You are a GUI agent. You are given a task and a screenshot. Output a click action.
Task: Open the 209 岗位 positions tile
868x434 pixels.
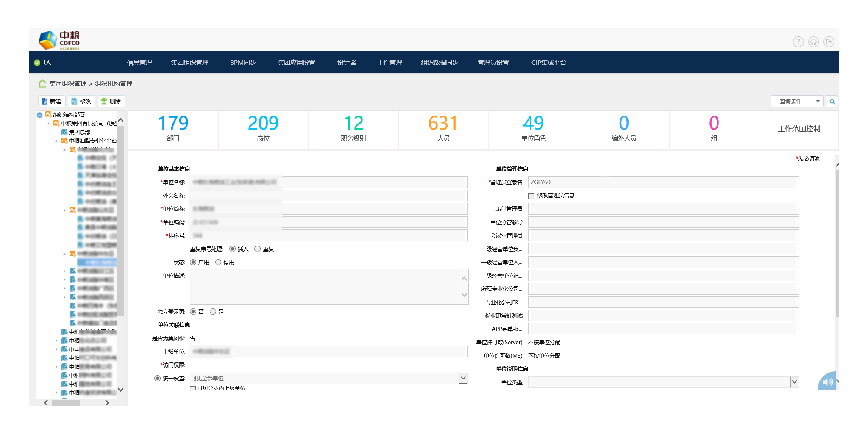pyautogui.click(x=263, y=129)
